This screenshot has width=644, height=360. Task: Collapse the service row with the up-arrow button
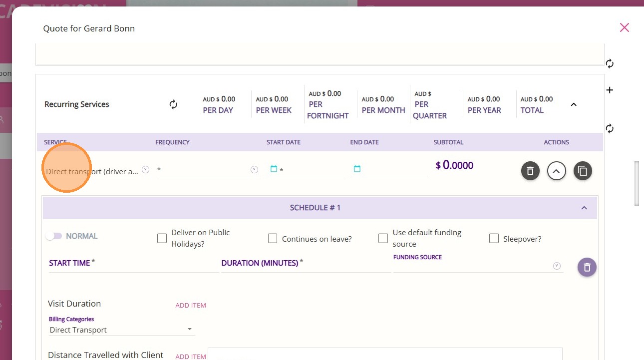point(557,171)
